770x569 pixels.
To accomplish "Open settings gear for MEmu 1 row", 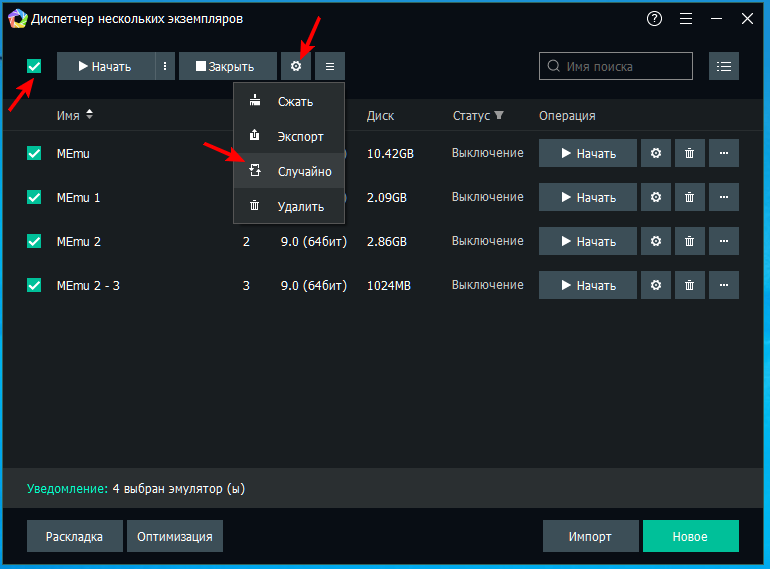I will click(x=656, y=197).
